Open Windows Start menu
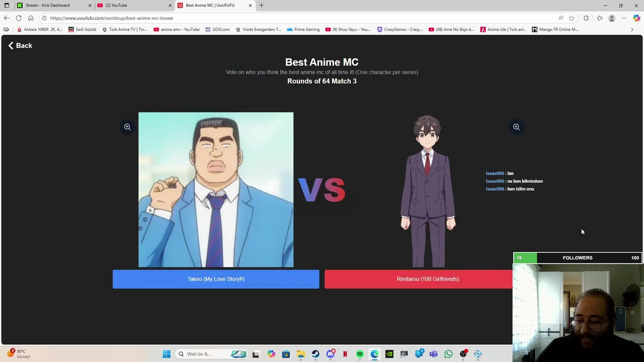Viewport: 644px width, 362px height. tap(167, 354)
